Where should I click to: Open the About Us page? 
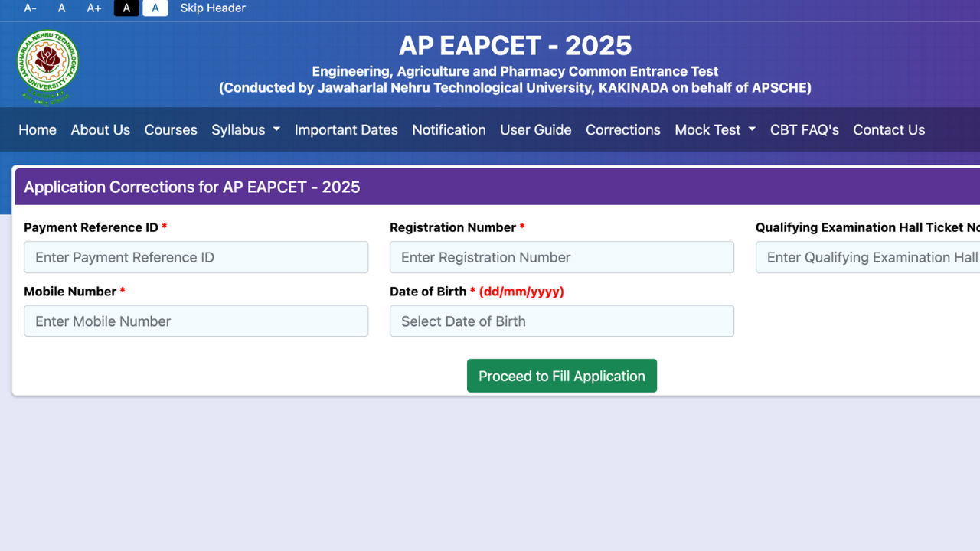pos(100,130)
